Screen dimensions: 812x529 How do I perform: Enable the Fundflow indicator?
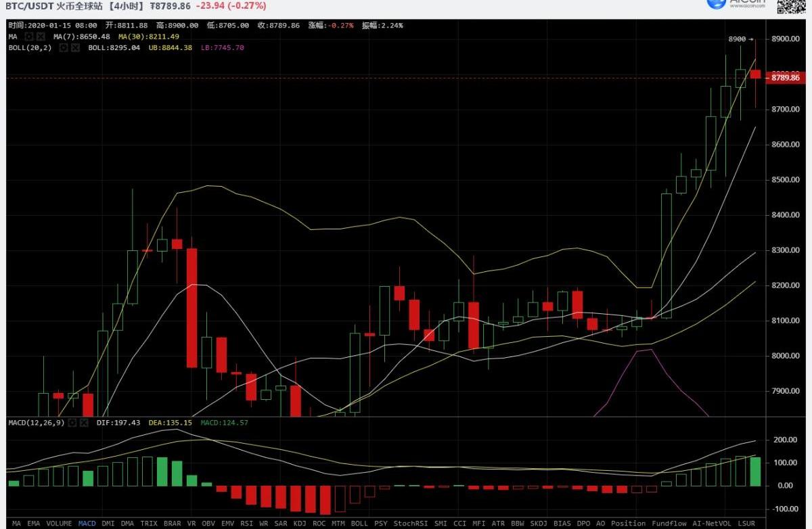667,524
